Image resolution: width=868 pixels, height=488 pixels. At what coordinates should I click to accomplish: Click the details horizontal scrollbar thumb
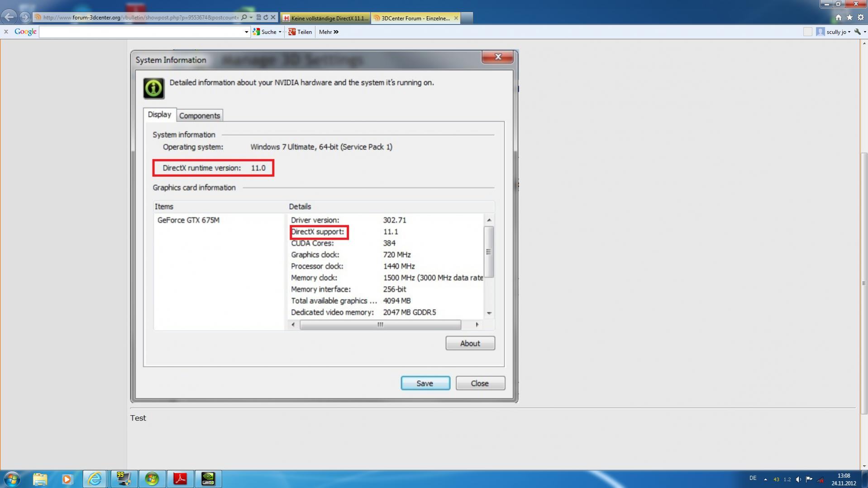380,324
